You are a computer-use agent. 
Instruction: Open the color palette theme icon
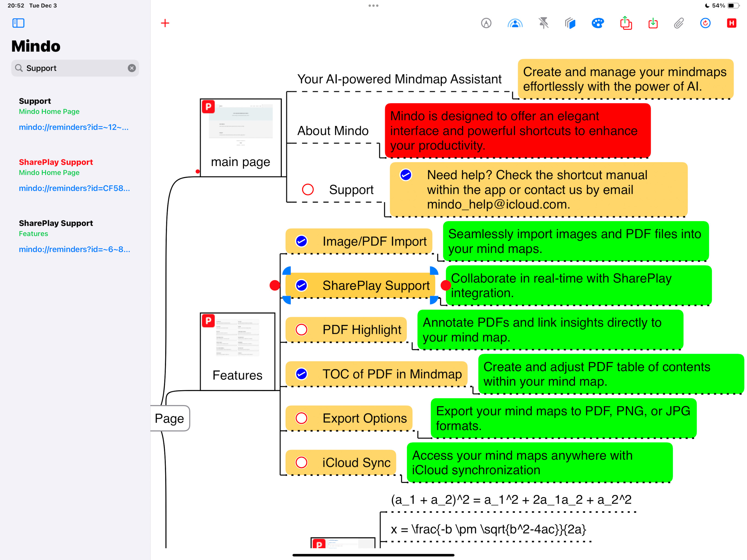point(597,23)
